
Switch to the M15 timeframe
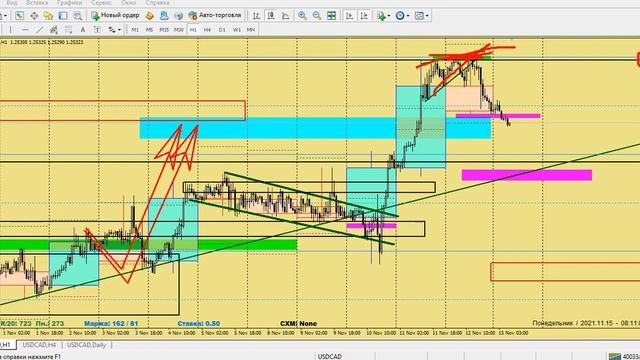pyautogui.click(x=164, y=30)
